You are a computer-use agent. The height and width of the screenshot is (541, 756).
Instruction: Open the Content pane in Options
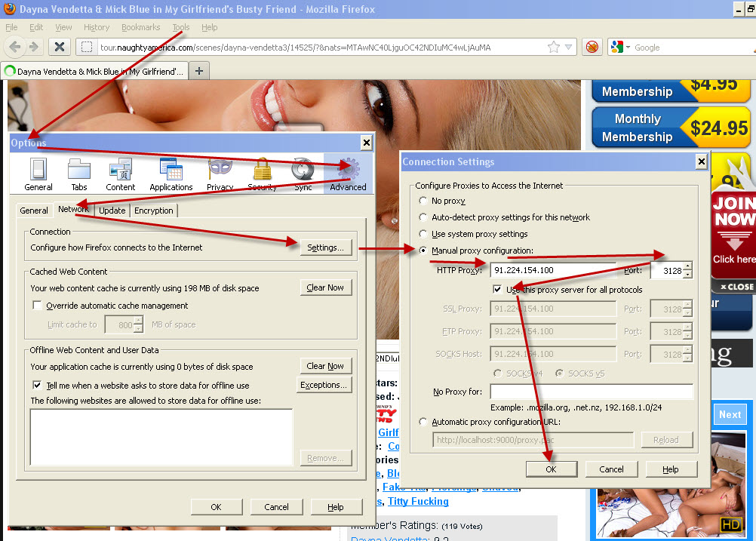(x=121, y=174)
